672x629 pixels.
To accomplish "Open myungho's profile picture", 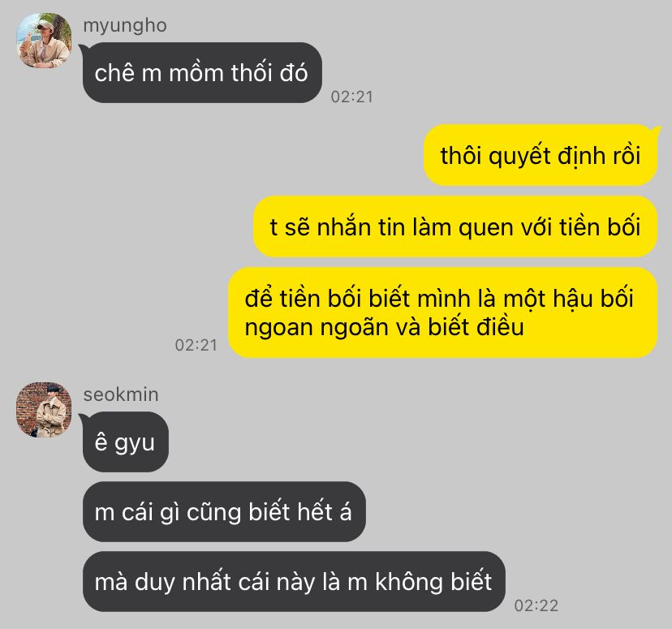I will click(x=44, y=41).
